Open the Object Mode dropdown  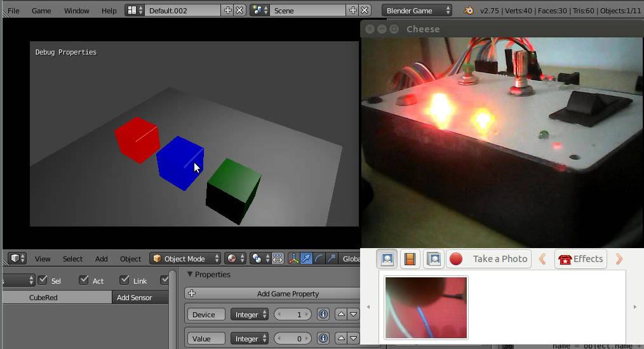(185, 258)
